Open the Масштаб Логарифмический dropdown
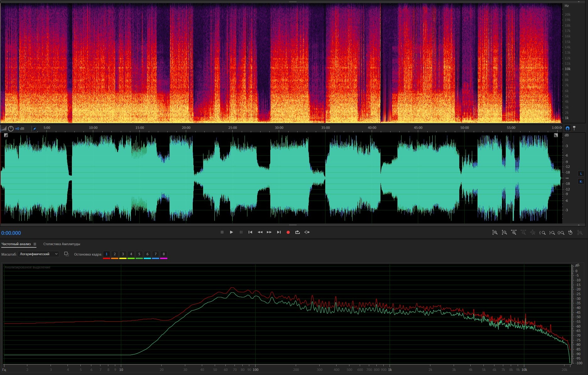 (x=38, y=254)
